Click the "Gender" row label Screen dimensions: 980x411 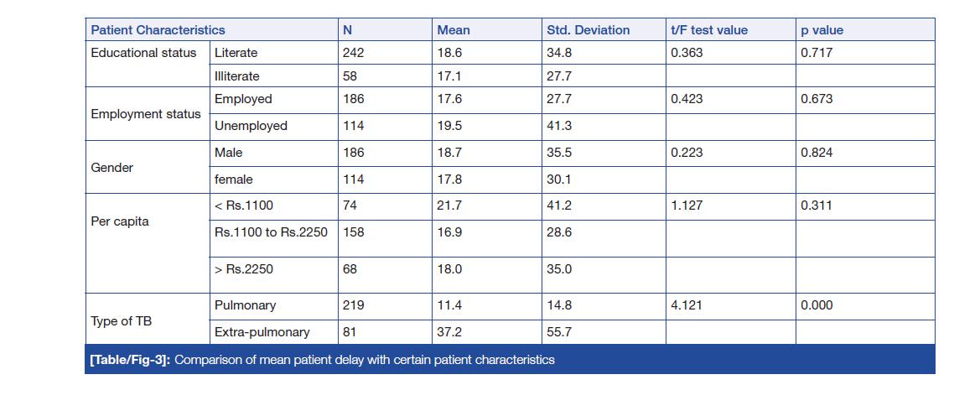[x=112, y=168]
